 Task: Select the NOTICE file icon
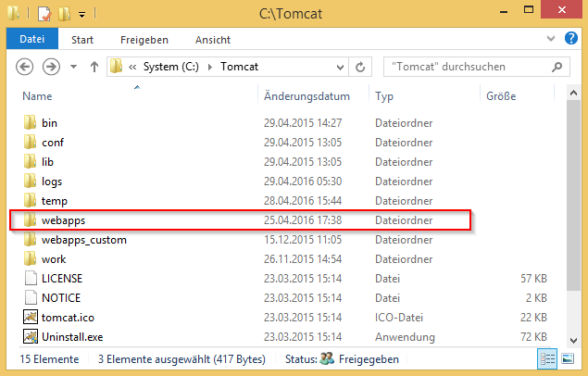pyautogui.click(x=31, y=297)
